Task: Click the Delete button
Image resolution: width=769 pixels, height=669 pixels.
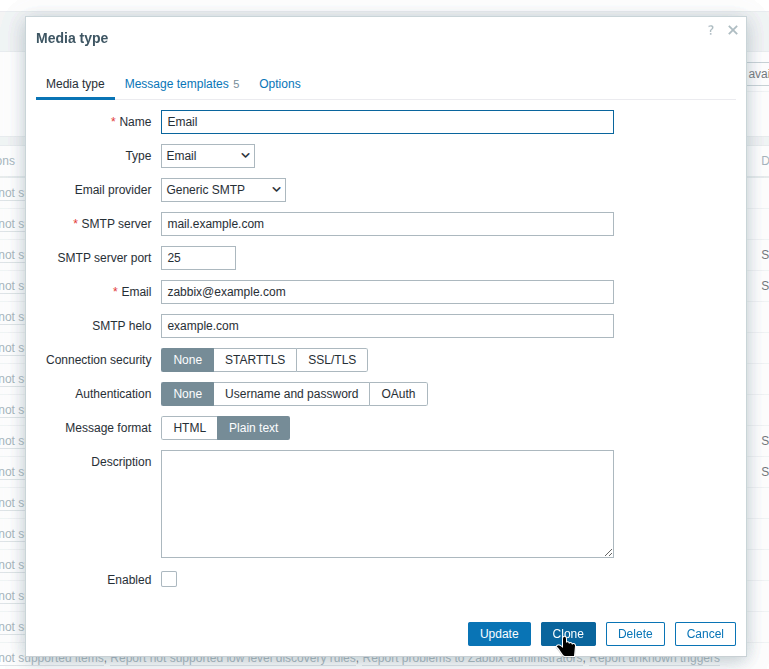Action: tap(635, 634)
